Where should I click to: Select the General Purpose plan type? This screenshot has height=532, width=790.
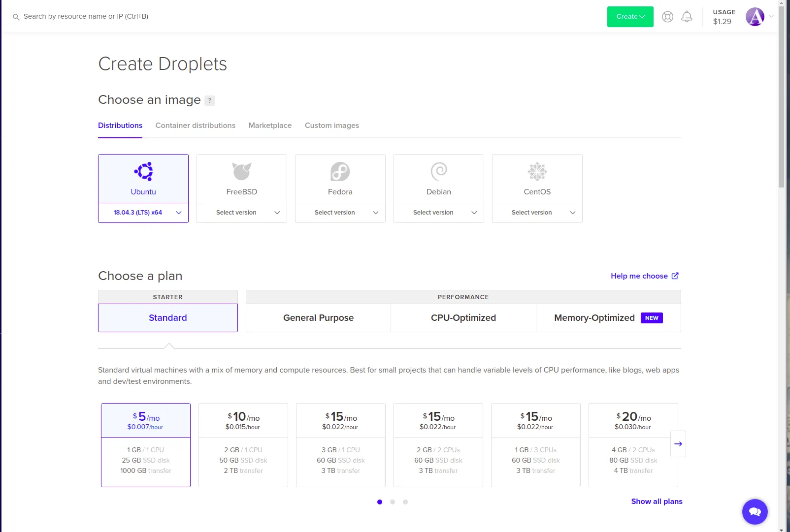[x=319, y=318]
